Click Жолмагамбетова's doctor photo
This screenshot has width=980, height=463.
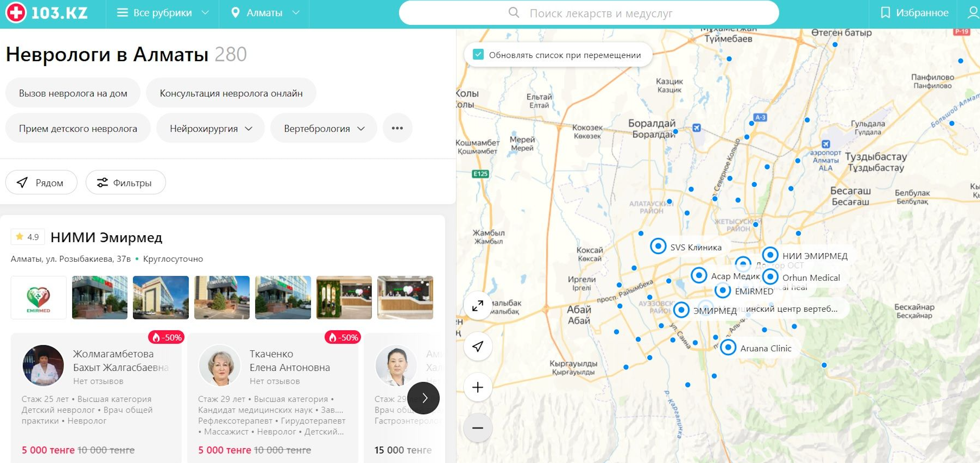tap(43, 366)
